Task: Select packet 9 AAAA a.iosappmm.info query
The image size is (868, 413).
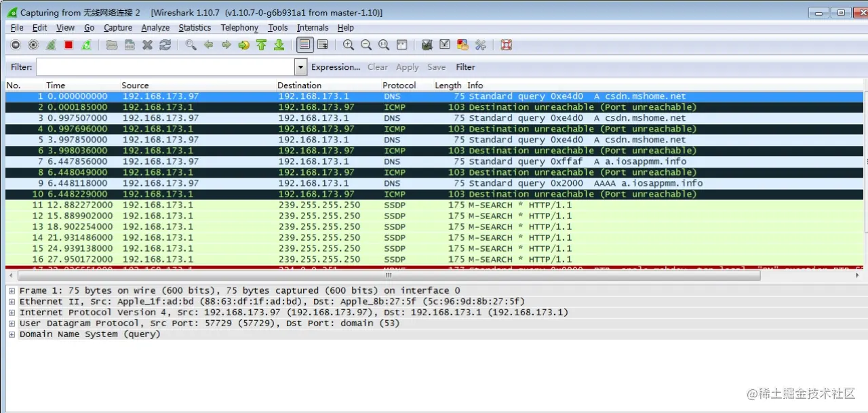Action: [435, 183]
